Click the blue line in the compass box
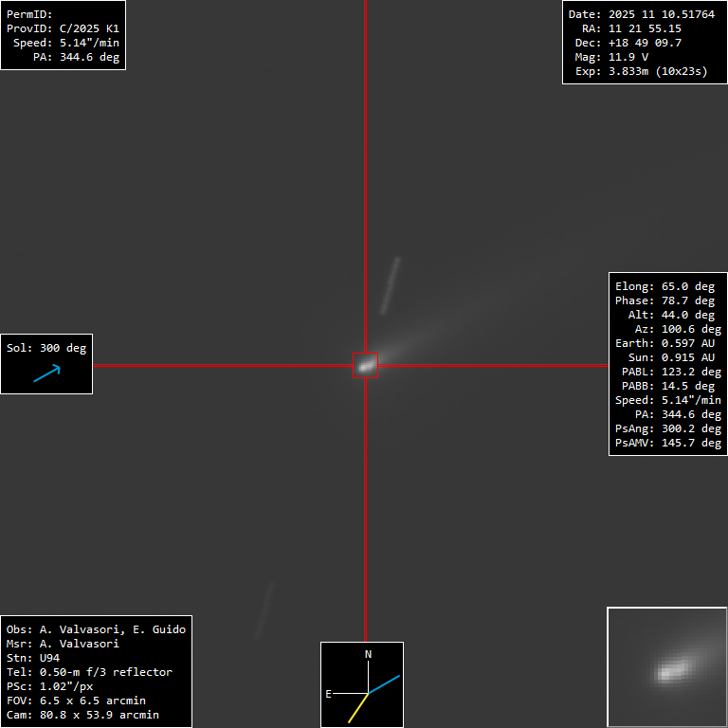Viewport: 728px width, 728px height. (385, 683)
